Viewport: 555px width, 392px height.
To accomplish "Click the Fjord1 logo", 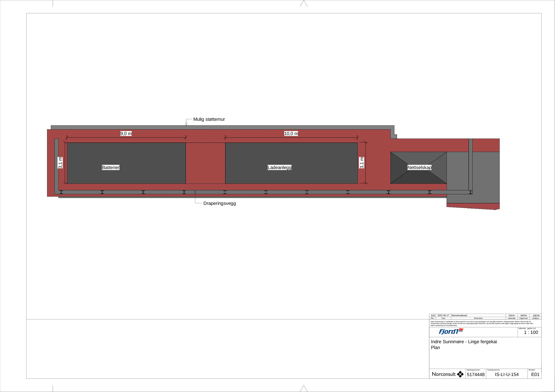I will click(451, 331).
